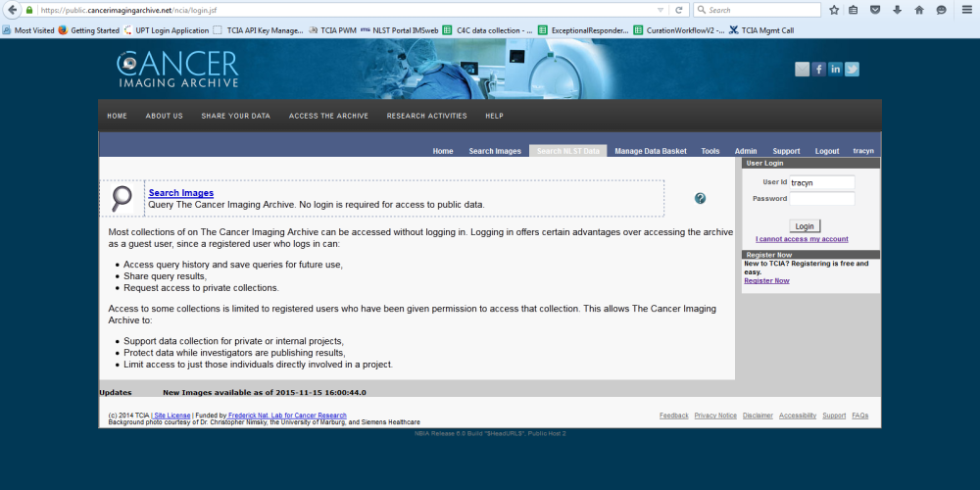980x490 pixels.
Task: Reload the page with refresh icon
Action: (679, 10)
